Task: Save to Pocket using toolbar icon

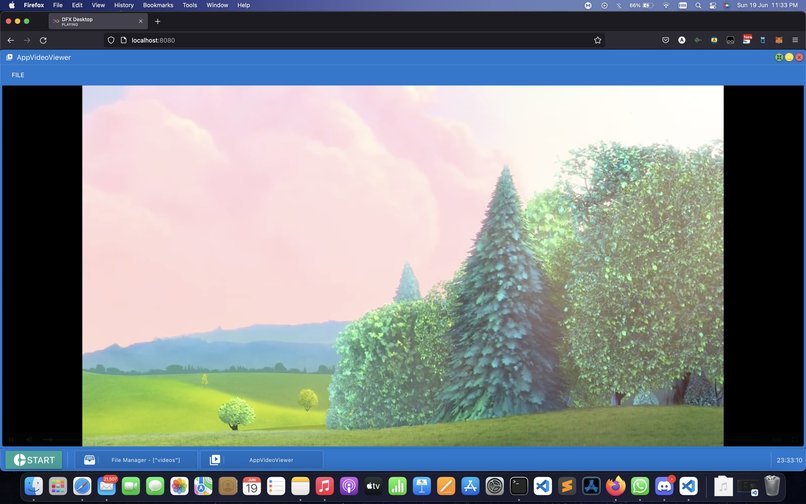Action: coord(665,40)
